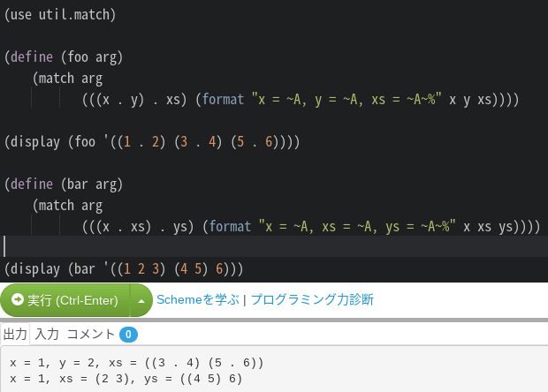
Task: Click the comment count badge 0
Action: point(128,335)
